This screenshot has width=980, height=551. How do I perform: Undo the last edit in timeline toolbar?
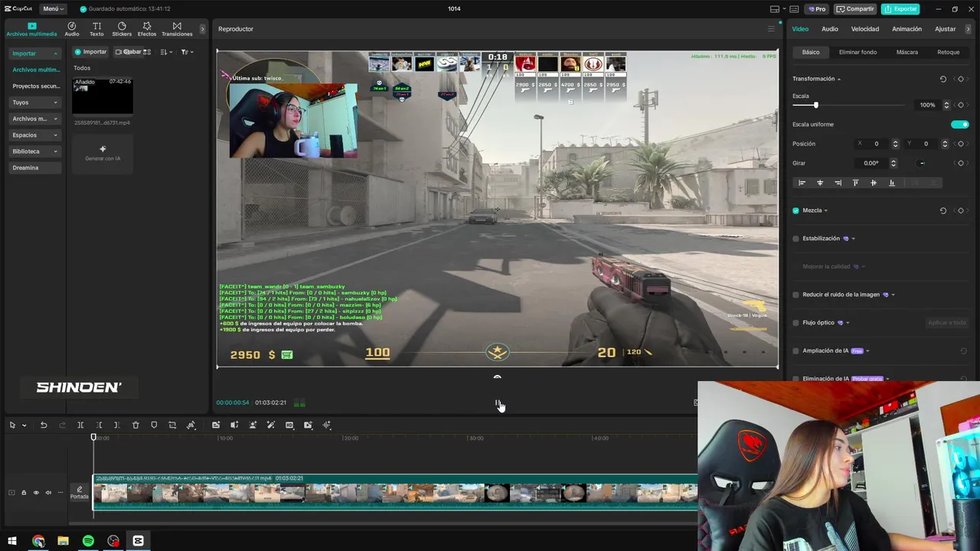[x=44, y=425]
